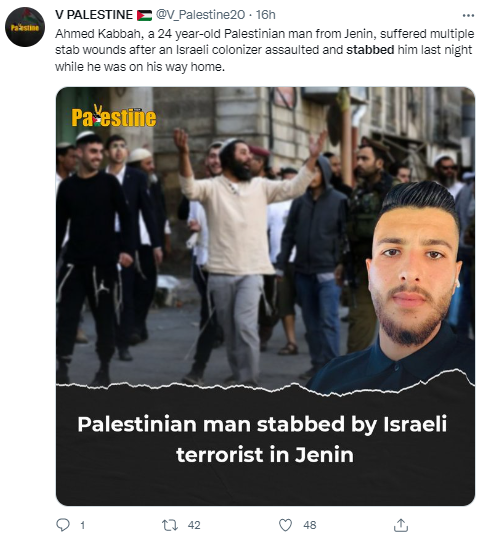Open the attached tweet image

point(265,296)
